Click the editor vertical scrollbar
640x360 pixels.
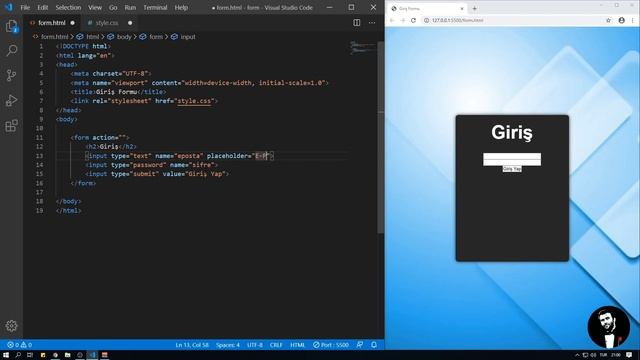(381, 137)
